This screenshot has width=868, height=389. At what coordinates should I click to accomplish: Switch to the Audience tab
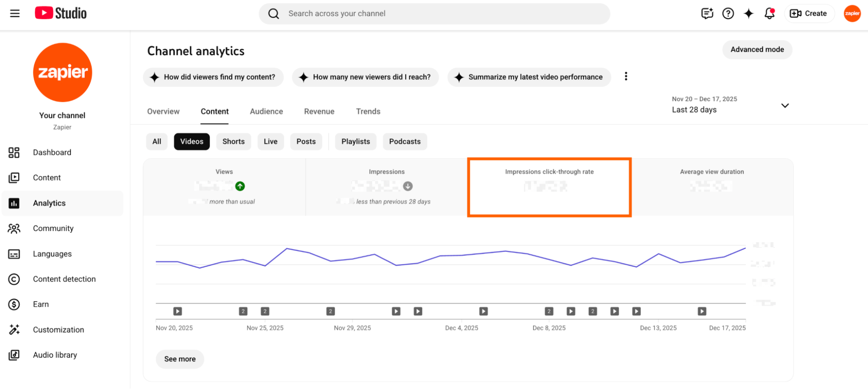(x=266, y=111)
